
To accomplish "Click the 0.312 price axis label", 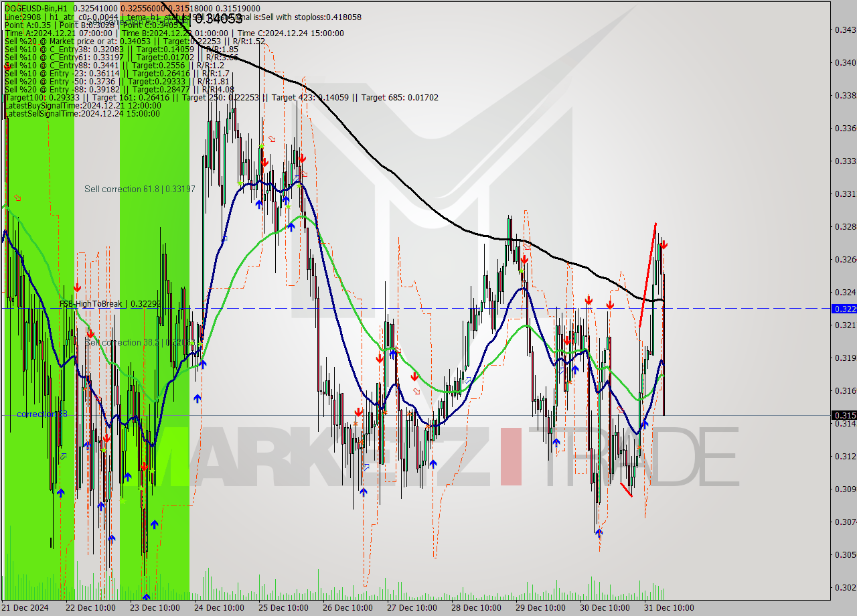I will [845, 456].
